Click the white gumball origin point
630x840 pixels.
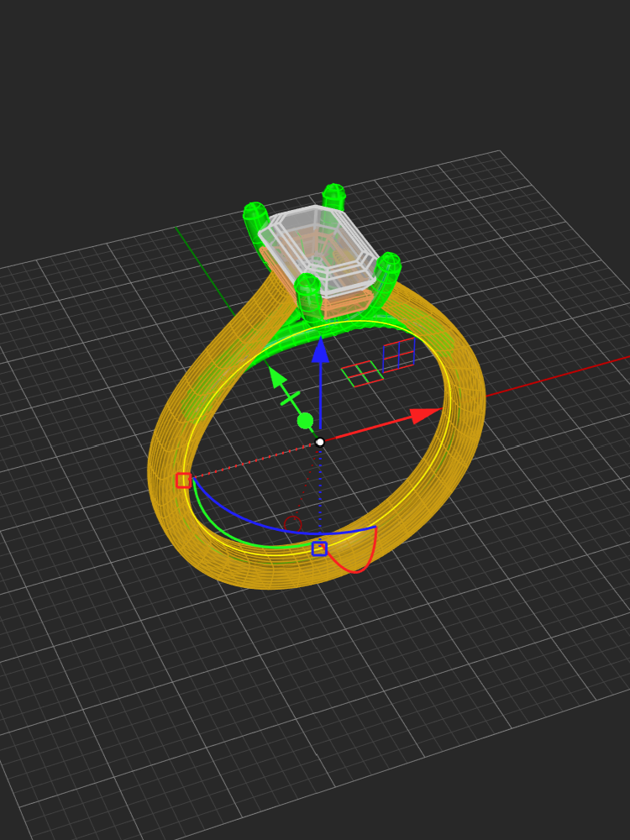tap(320, 442)
